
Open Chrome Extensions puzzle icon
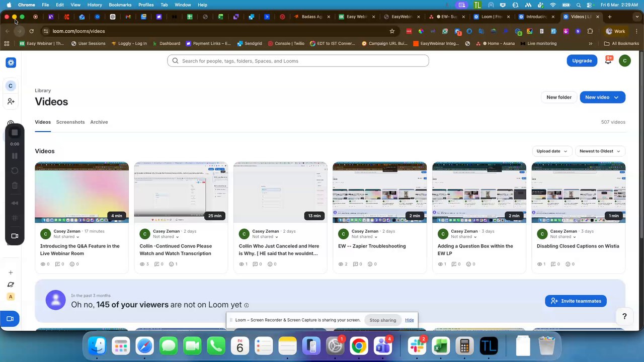[x=590, y=31]
